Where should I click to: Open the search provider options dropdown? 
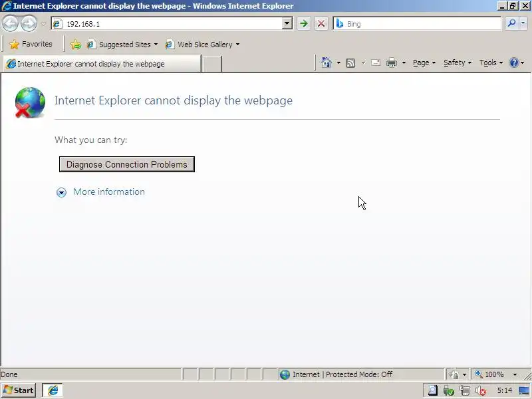pos(523,23)
